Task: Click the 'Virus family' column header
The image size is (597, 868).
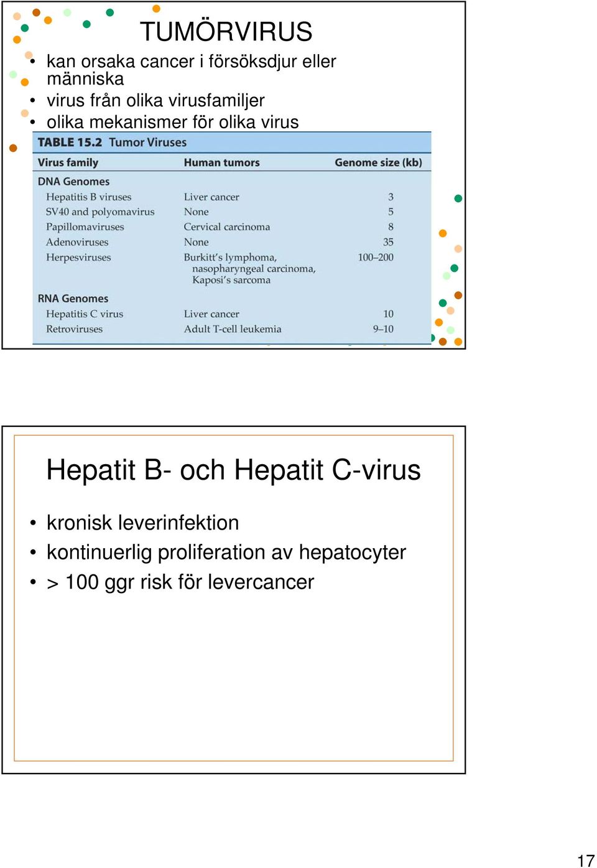Action: pyautogui.click(x=68, y=162)
